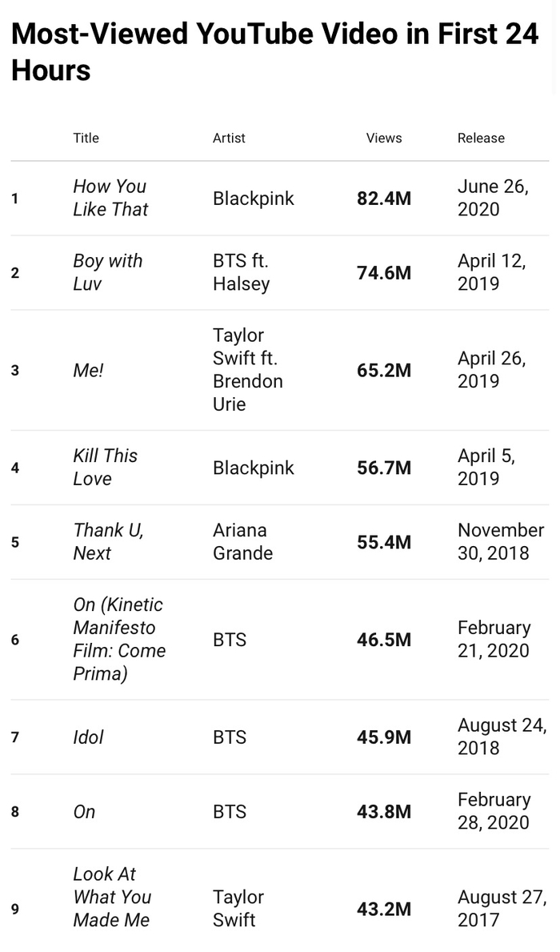Click the 46.5M views value
This screenshot has width=560, height=952.
pos(384,639)
